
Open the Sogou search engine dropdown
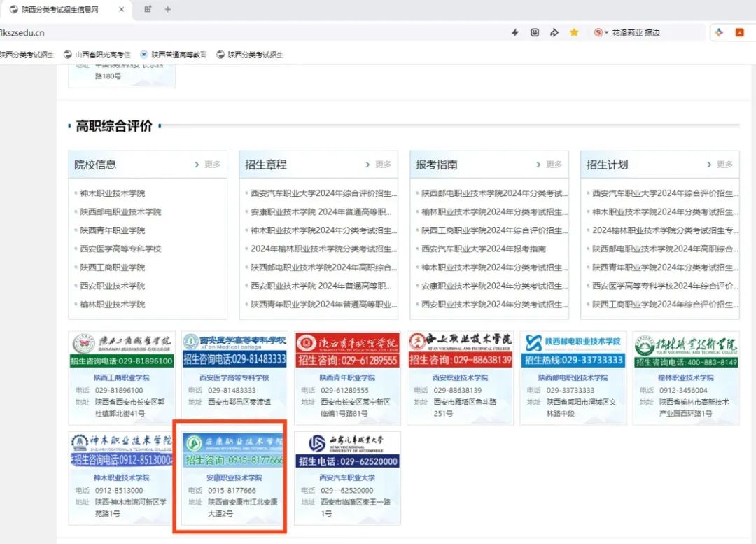(601, 32)
